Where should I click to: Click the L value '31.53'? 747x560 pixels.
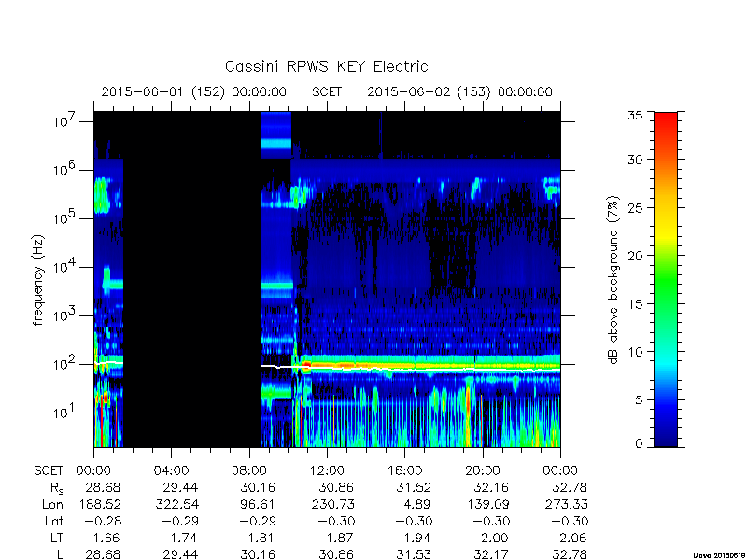click(414, 554)
